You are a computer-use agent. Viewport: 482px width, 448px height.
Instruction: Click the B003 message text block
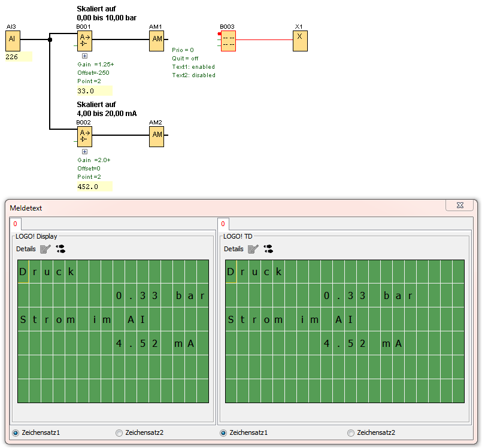228,41
